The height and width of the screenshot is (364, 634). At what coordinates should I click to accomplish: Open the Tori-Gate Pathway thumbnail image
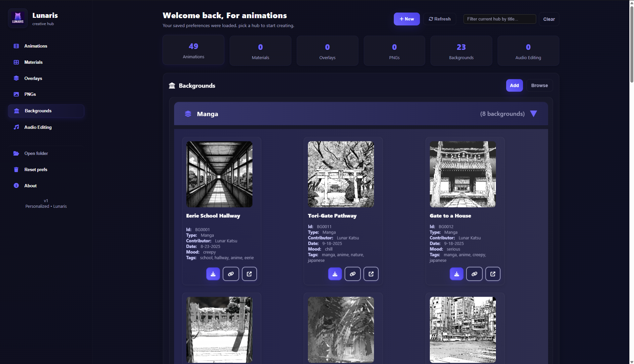click(341, 174)
